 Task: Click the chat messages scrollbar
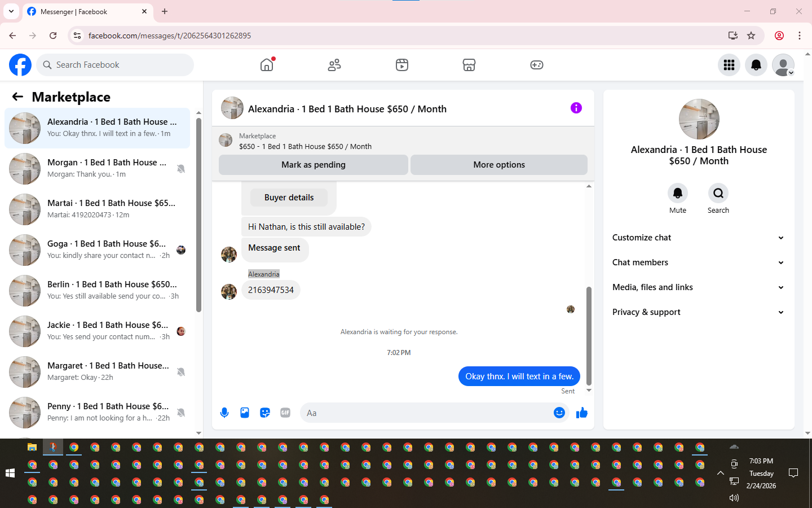pyautogui.click(x=589, y=336)
